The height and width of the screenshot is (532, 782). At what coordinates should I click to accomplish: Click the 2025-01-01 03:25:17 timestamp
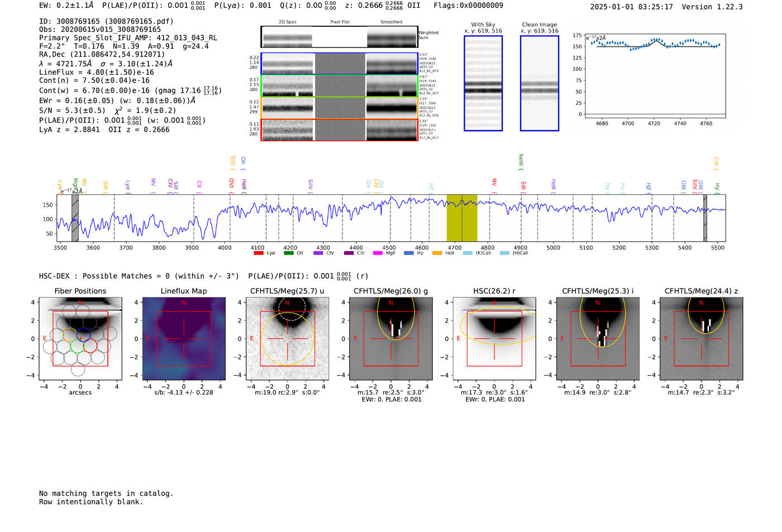631,7
